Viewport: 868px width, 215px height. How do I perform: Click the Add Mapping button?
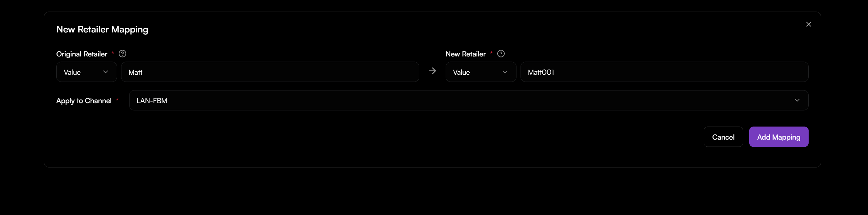[778, 137]
